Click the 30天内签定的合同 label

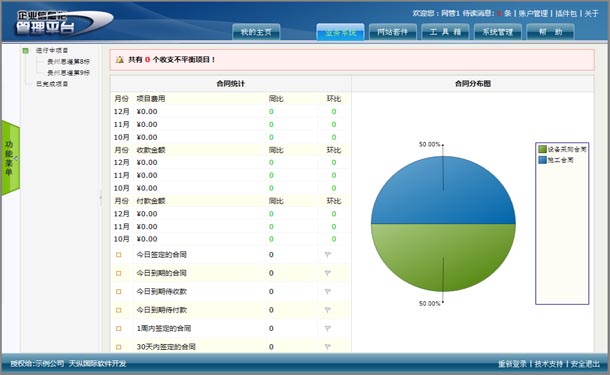[x=166, y=347]
